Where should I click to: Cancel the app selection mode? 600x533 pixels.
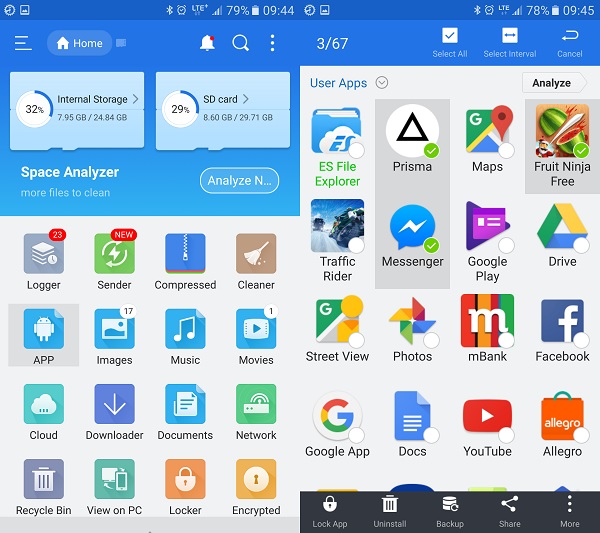click(x=569, y=42)
